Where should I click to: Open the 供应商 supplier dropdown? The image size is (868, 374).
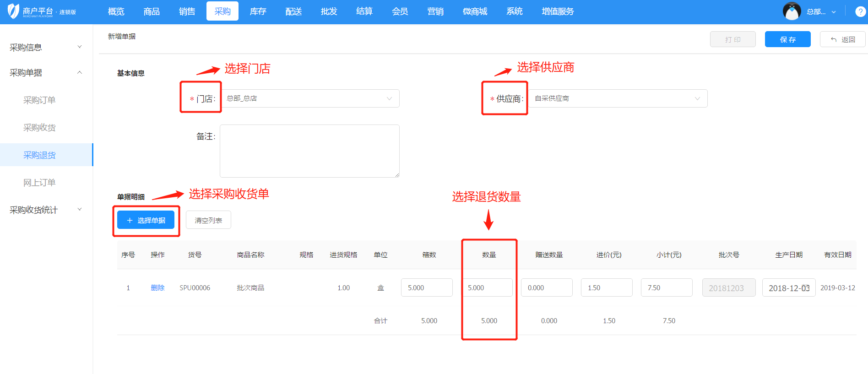pos(618,98)
